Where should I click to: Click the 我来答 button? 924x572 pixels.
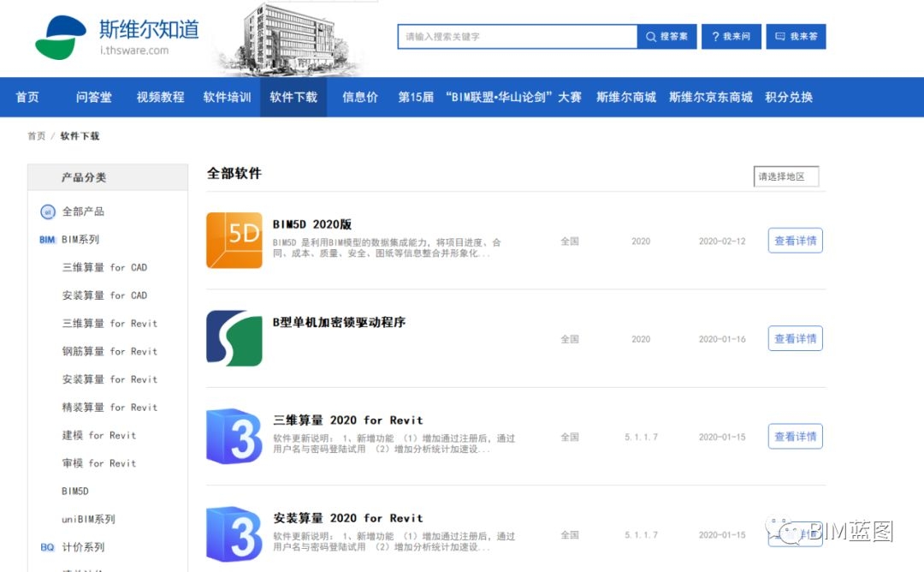797,37
